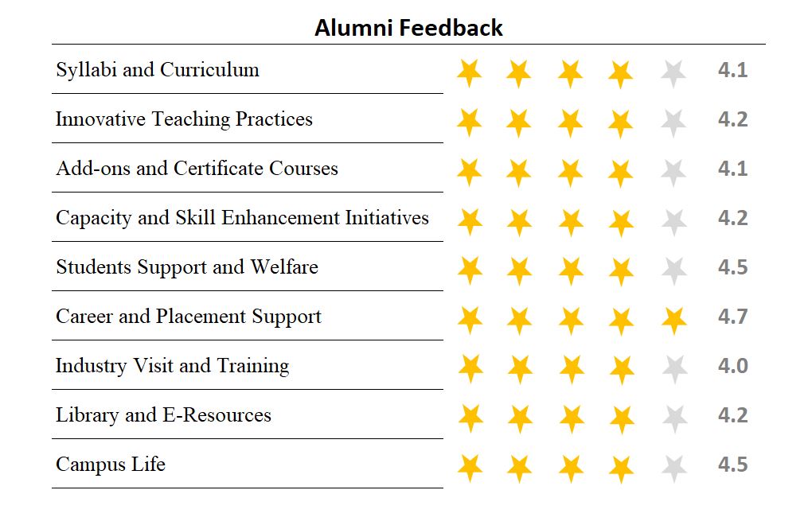Select the fifth gold star for Career and Placement Support

673,321
